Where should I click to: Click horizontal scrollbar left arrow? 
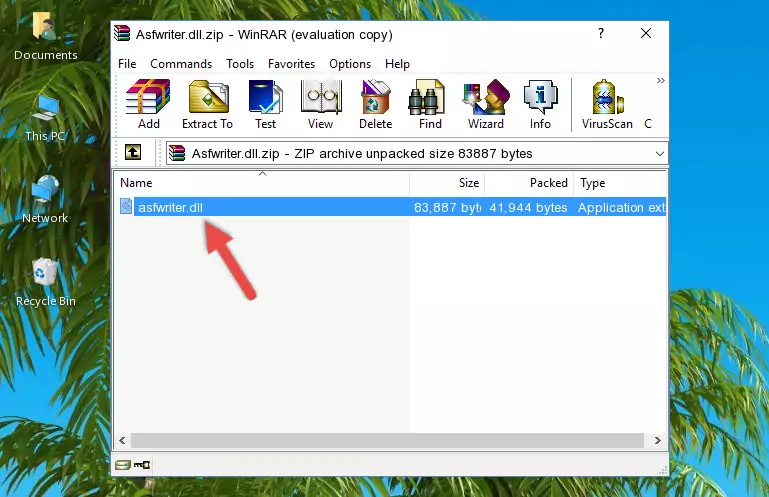(122, 441)
